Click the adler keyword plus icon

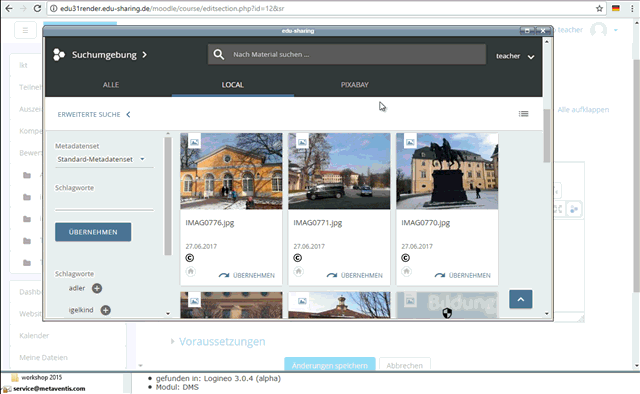97,288
